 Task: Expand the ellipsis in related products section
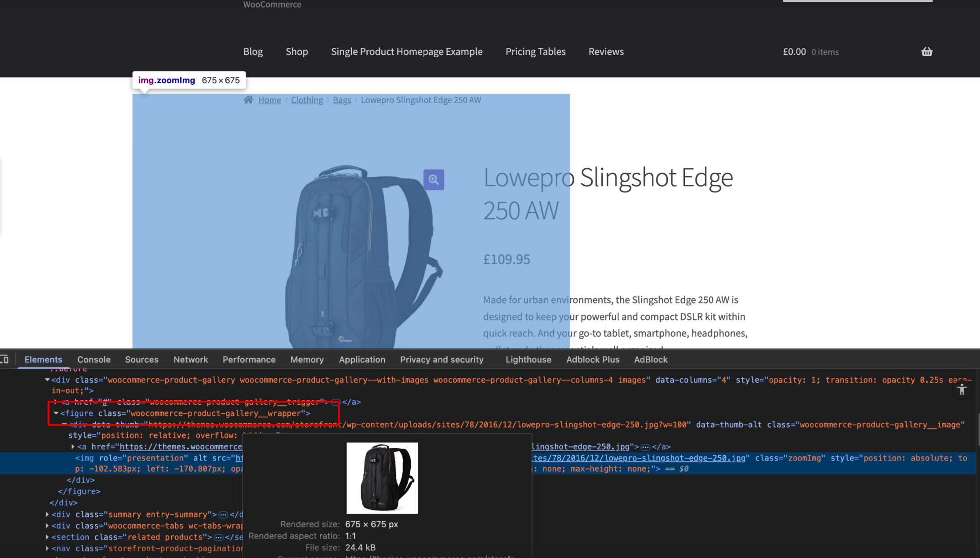(218, 537)
